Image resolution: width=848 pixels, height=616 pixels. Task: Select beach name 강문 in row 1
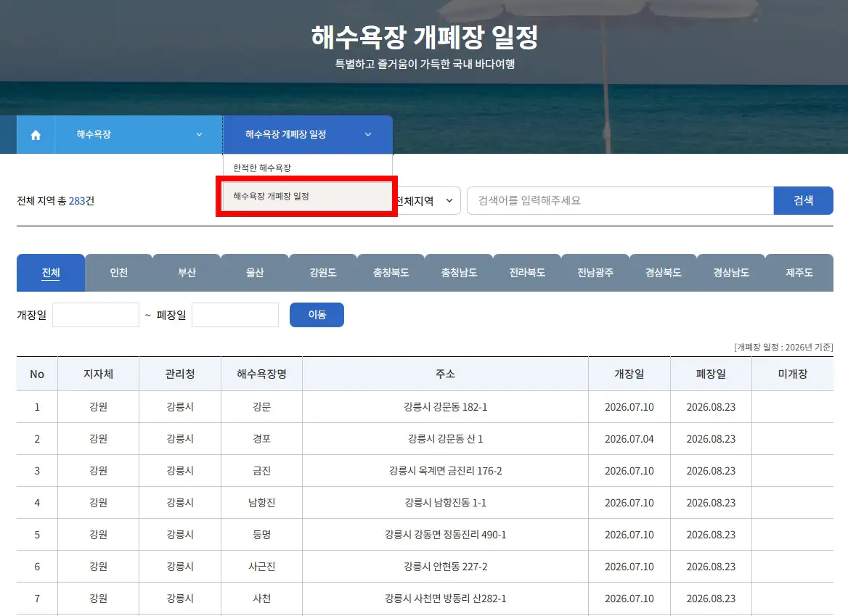click(262, 407)
